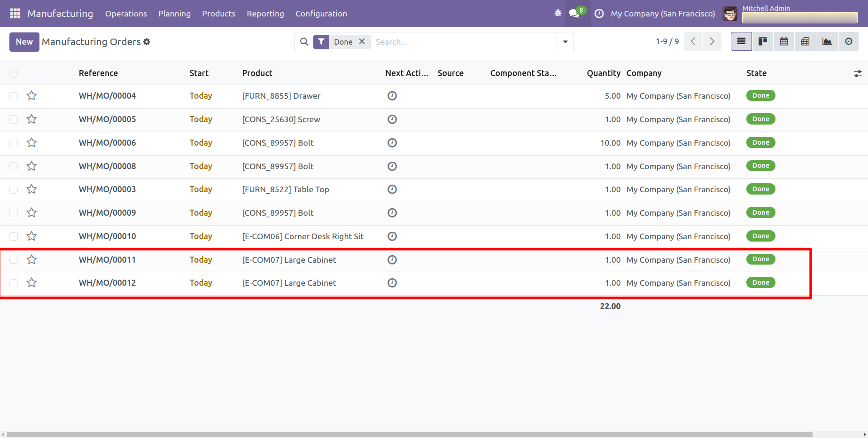868x438 pixels.
Task: Open activity clock for WH/MO/00004
Action: 392,96
